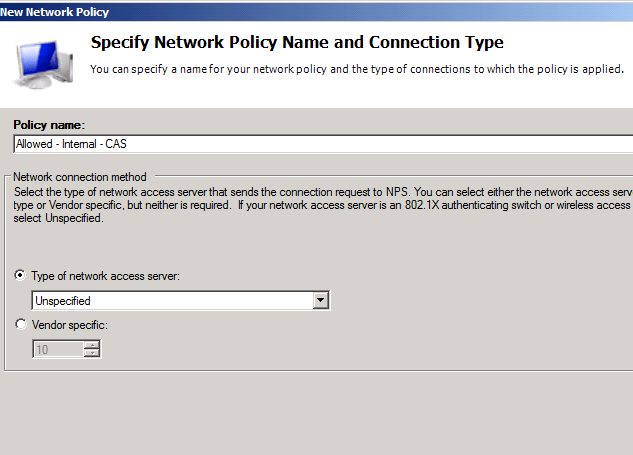Click the header description about policy name
Viewport: 633px width, 455px height.
[x=357, y=69]
